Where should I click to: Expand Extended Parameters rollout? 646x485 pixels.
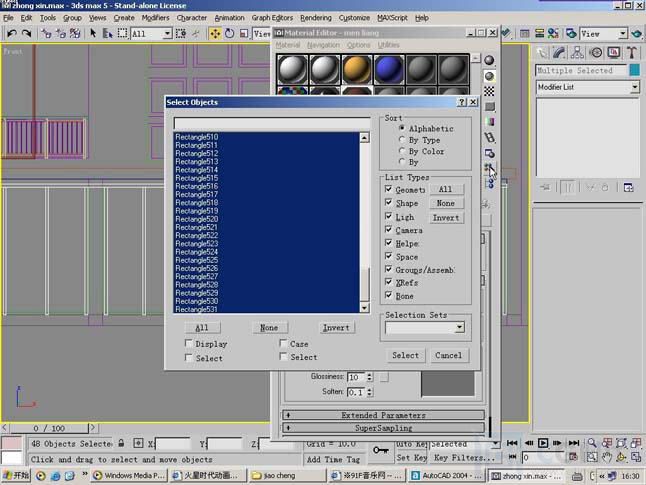click(x=383, y=415)
